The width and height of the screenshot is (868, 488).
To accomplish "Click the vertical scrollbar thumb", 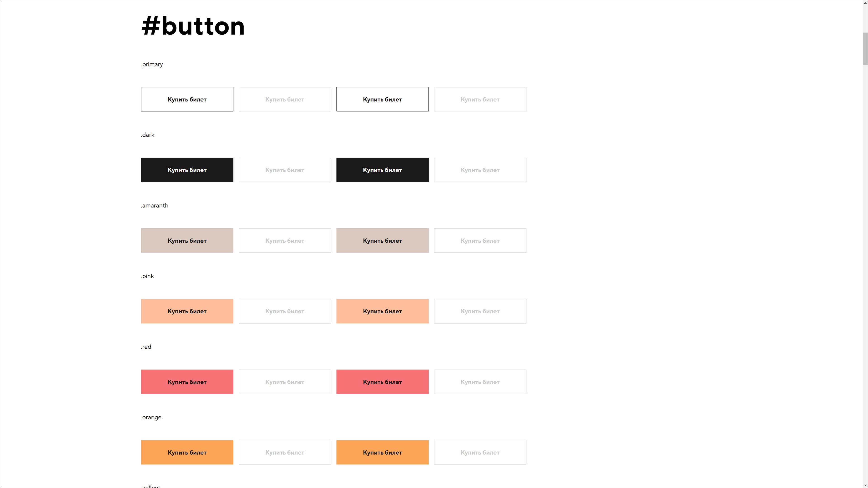I will click(x=865, y=49).
